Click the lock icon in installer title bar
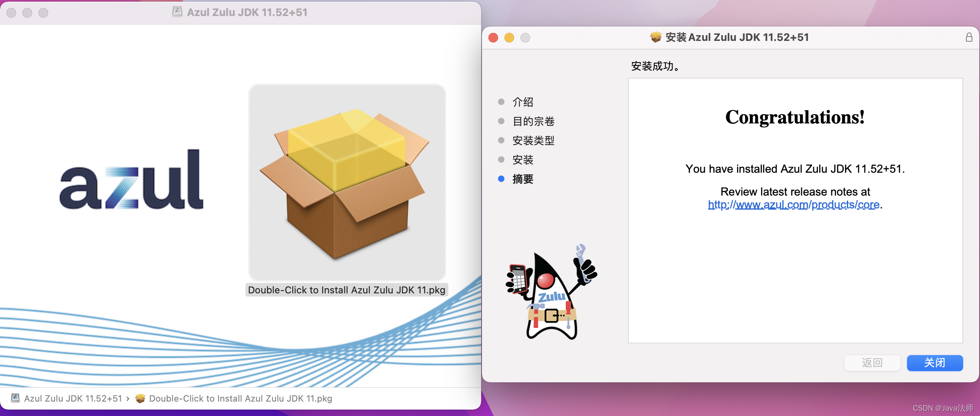This screenshot has width=980, height=416. pyautogui.click(x=969, y=37)
